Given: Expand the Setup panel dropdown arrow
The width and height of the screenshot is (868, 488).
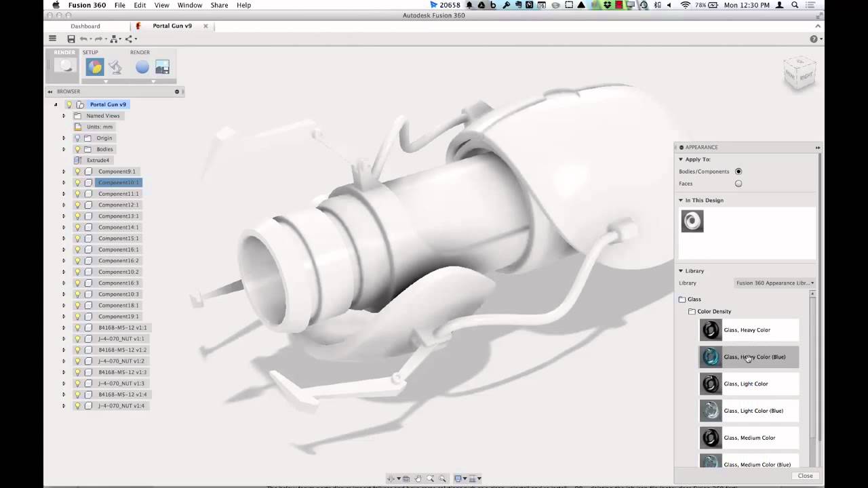Looking at the screenshot, I should [x=105, y=81].
